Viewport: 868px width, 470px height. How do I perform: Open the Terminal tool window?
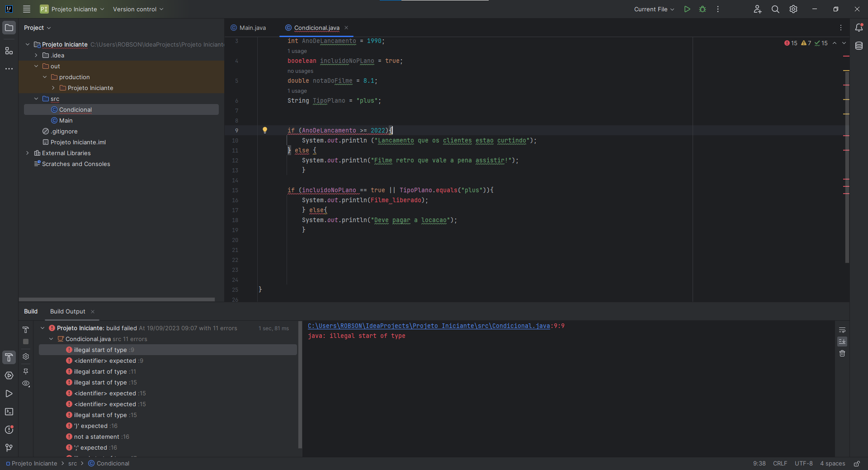click(x=9, y=412)
